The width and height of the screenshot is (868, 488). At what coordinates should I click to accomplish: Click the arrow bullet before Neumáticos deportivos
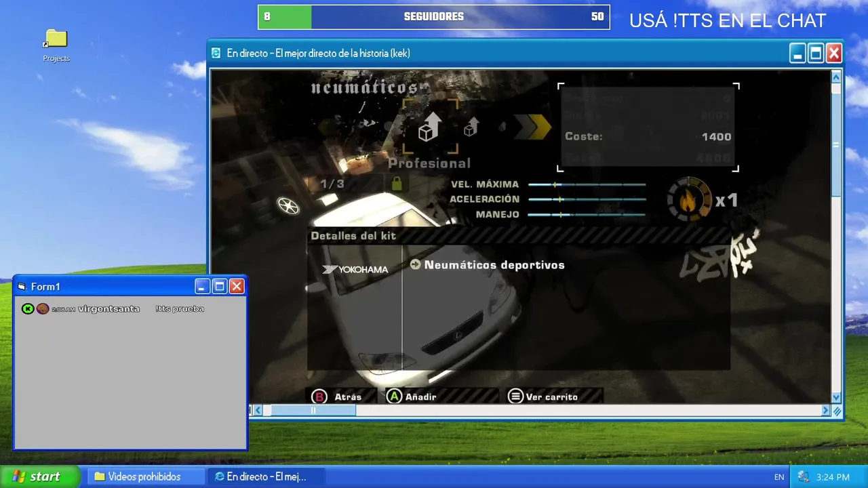pyautogui.click(x=416, y=264)
